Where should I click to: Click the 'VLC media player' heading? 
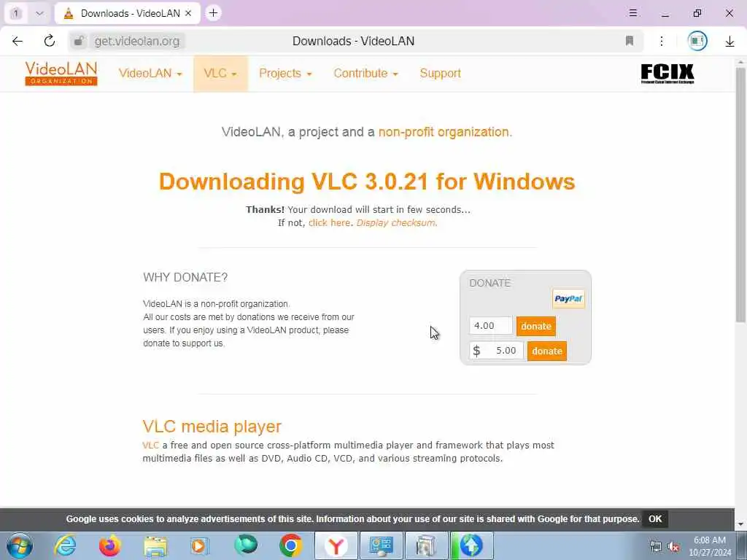click(212, 426)
